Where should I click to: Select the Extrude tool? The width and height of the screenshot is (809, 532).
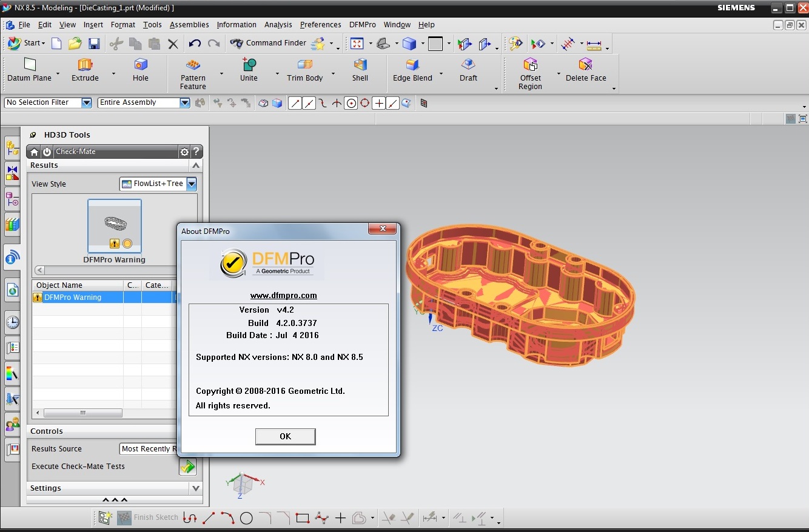pyautogui.click(x=85, y=70)
